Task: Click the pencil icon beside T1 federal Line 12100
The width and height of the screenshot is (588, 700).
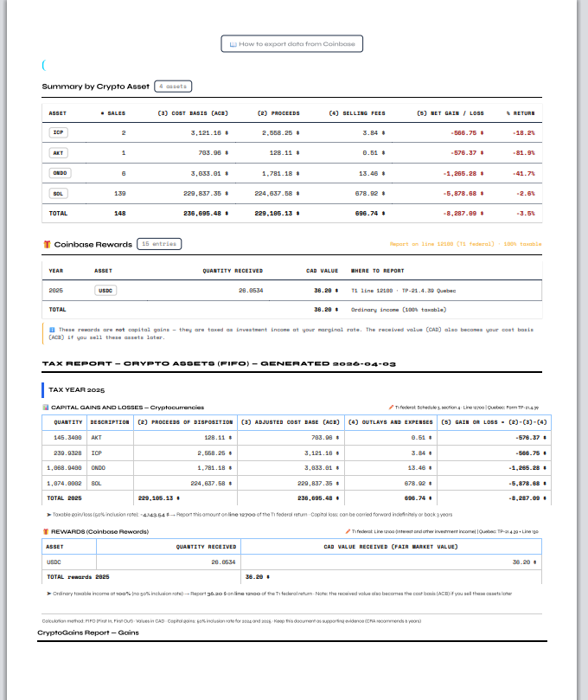Action: [348, 531]
